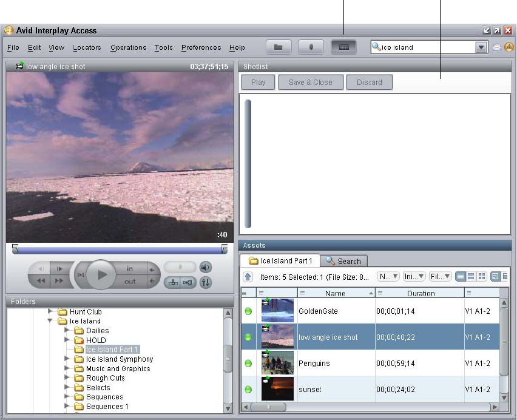
Task: Open the search history dropdown arrow
Action: (x=481, y=47)
